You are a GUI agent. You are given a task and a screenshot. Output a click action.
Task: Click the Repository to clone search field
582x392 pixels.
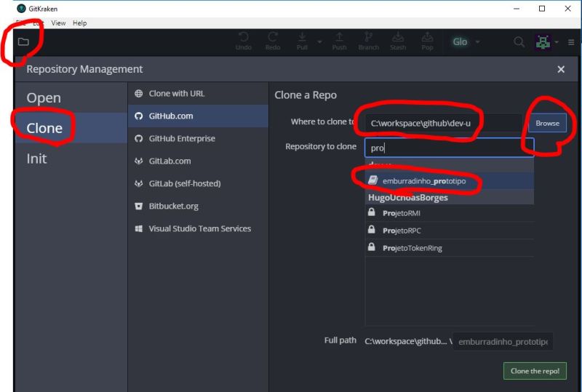coord(449,148)
